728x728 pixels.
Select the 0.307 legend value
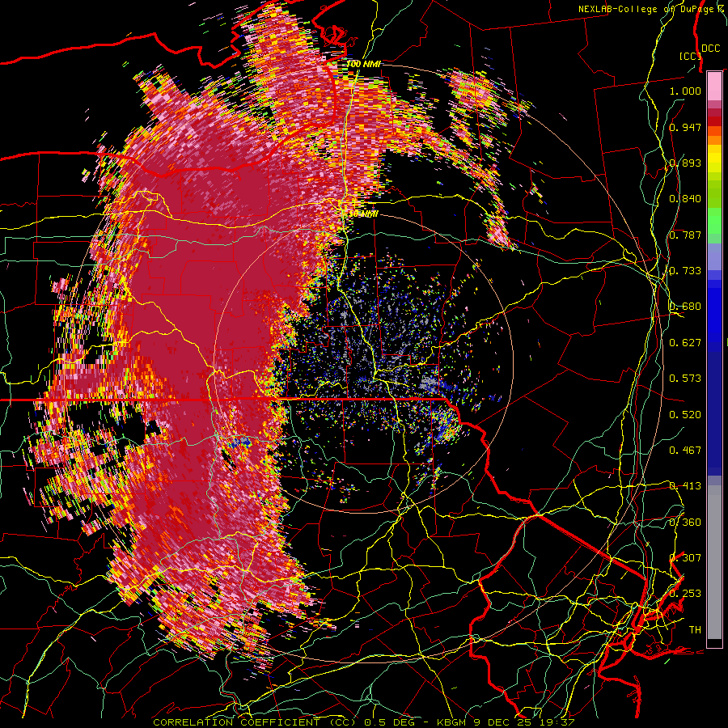pyautogui.click(x=685, y=558)
